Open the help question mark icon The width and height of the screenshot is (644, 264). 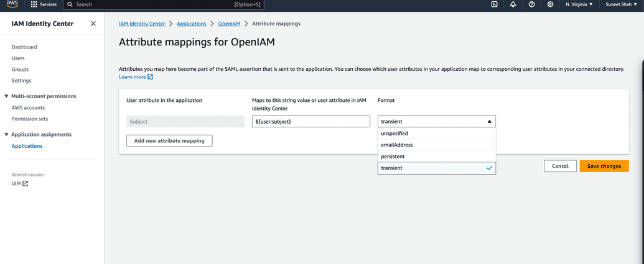tap(531, 4)
